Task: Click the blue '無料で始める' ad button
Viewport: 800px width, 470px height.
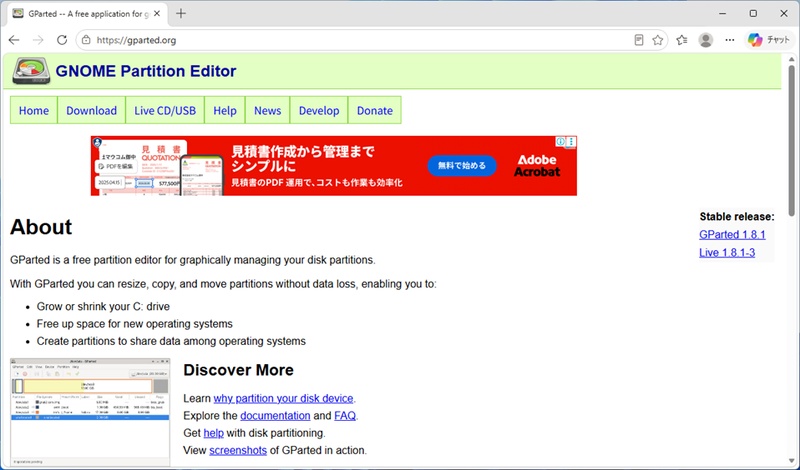Action: [x=461, y=165]
